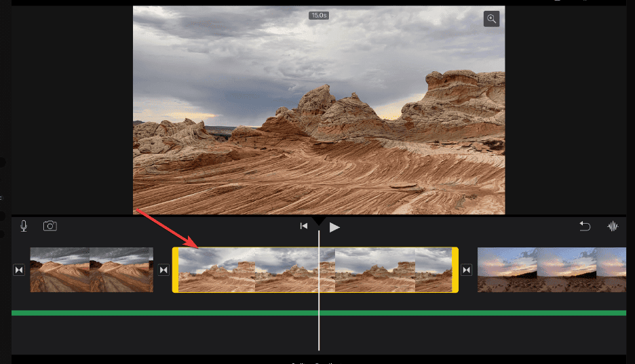Click the undo arrow icon

(585, 226)
